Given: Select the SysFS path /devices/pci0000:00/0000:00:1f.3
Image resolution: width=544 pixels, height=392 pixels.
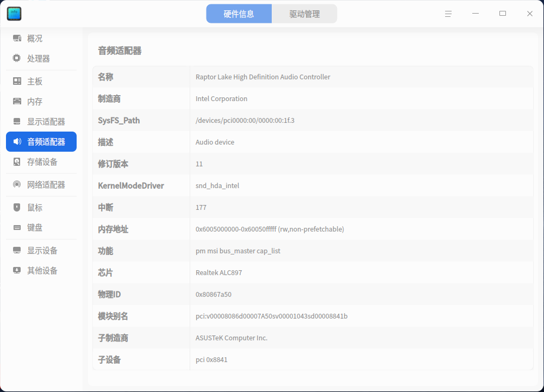Looking at the screenshot, I should tap(245, 121).
